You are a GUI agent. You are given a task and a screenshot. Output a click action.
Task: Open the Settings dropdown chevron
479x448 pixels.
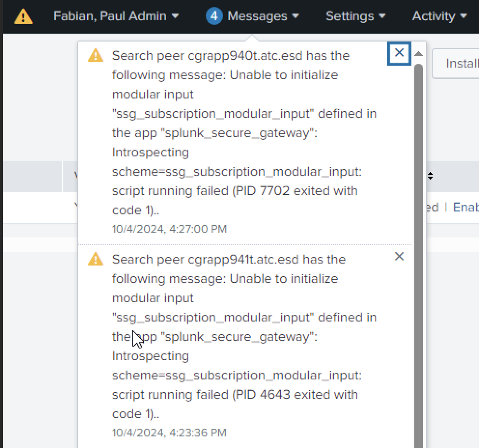(x=383, y=16)
